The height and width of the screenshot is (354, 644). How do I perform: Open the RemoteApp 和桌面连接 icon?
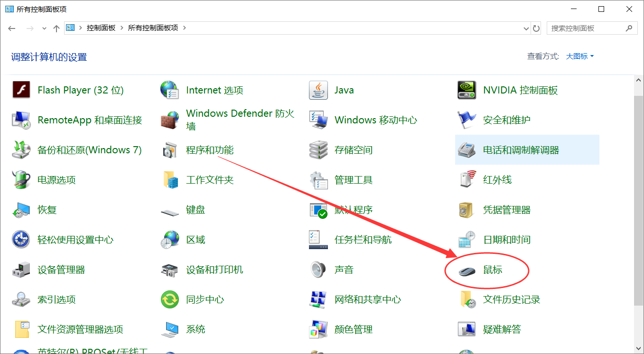tap(21, 120)
